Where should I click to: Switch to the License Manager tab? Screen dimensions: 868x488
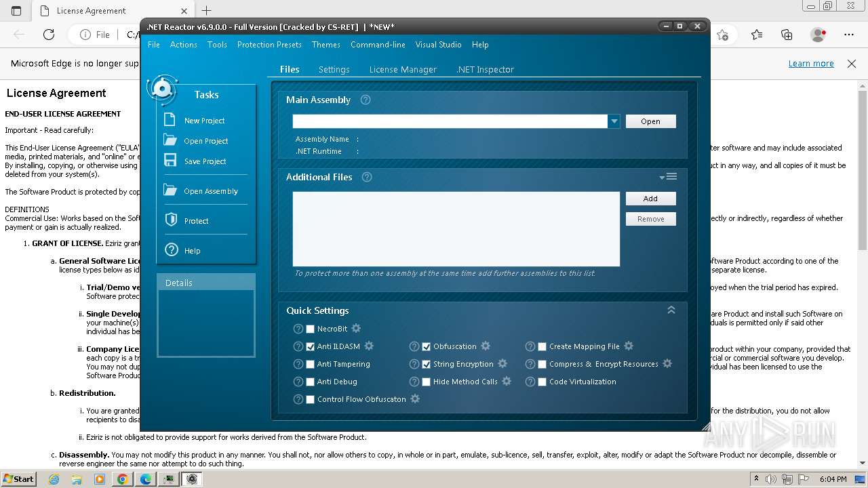tap(403, 69)
